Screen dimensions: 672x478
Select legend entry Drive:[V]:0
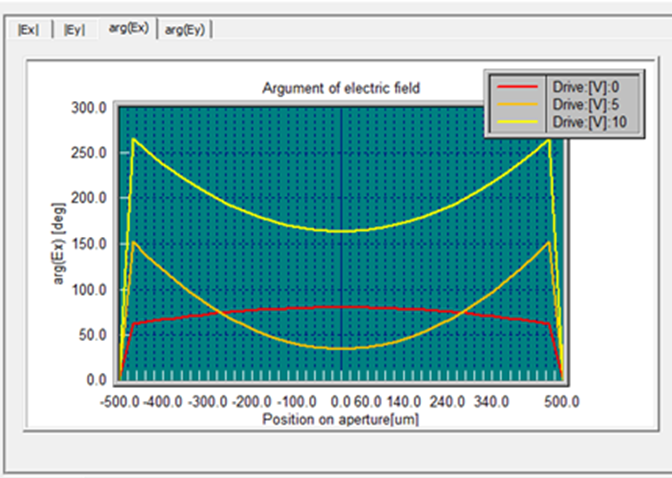(x=586, y=87)
